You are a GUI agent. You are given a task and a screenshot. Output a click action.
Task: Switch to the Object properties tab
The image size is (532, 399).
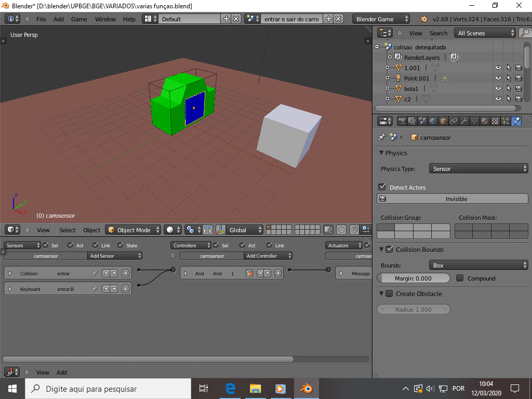pos(443,121)
